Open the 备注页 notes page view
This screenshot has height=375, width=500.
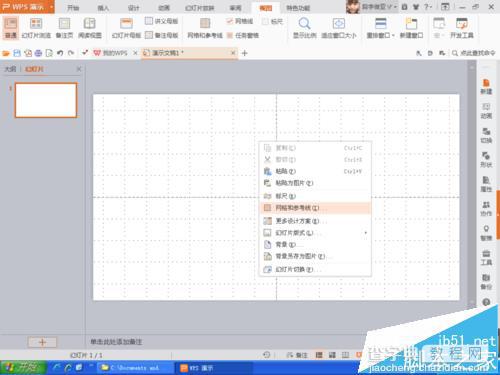tap(64, 28)
